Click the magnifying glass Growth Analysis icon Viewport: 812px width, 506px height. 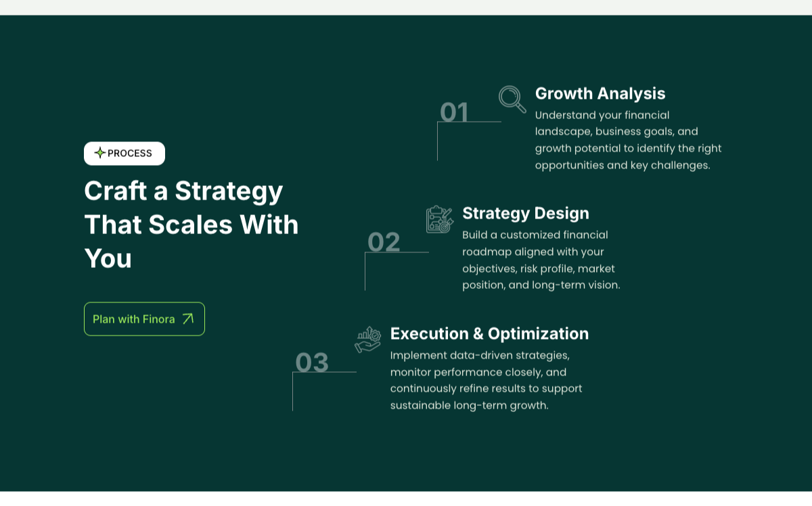pyautogui.click(x=512, y=99)
